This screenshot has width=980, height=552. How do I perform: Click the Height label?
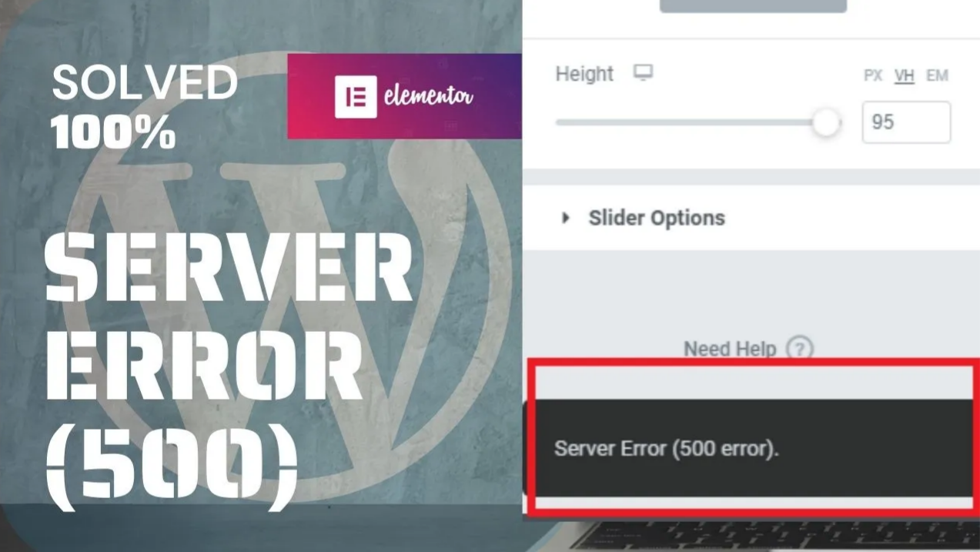pyautogui.click(x=584, y=74)
